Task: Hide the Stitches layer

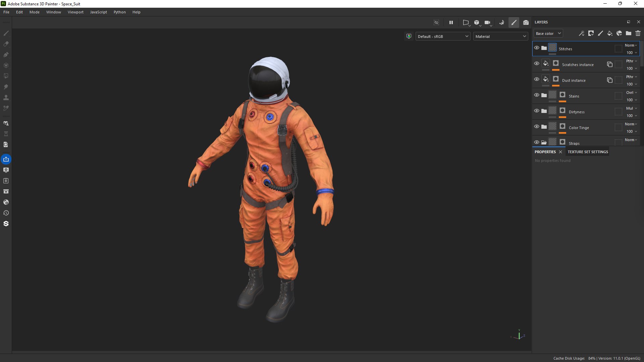Action: pyautogui.click(x=537, y=48)
